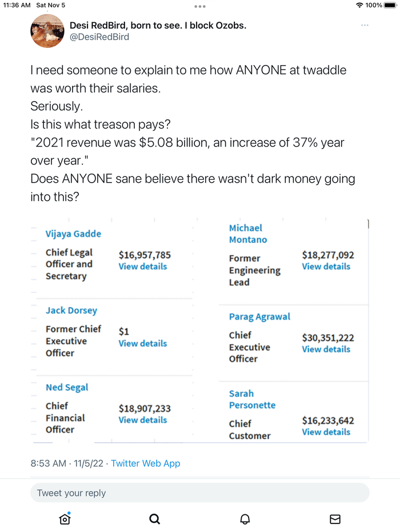Open the Twitter Web App source link
This screenshot has height=532, width=400.
[145, 464]
